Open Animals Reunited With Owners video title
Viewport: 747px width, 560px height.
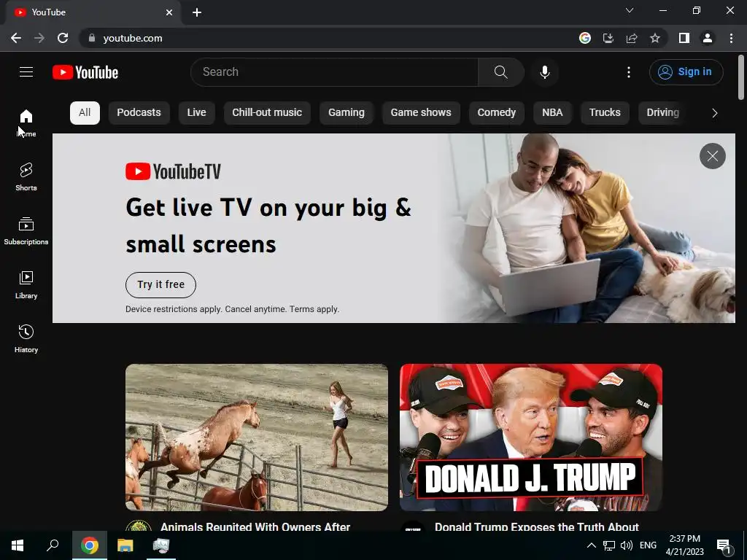255,526
